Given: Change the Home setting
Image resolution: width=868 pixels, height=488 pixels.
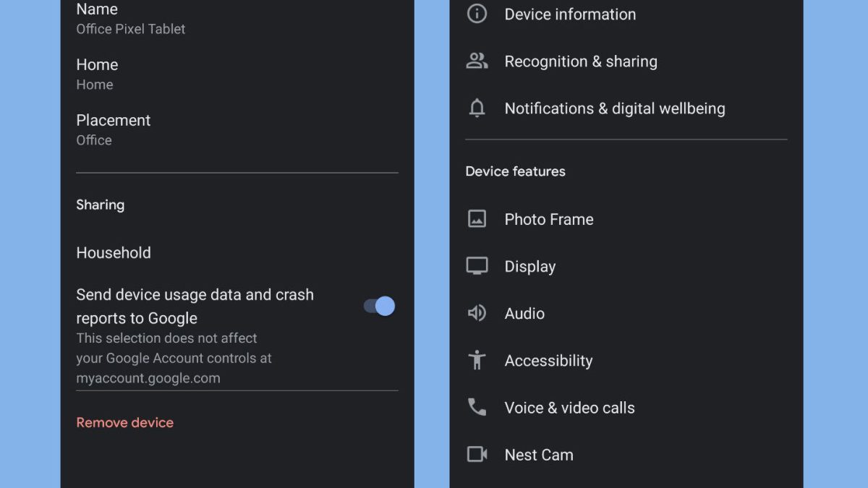Looking at the screenshot, I should (x=97, y=74).
